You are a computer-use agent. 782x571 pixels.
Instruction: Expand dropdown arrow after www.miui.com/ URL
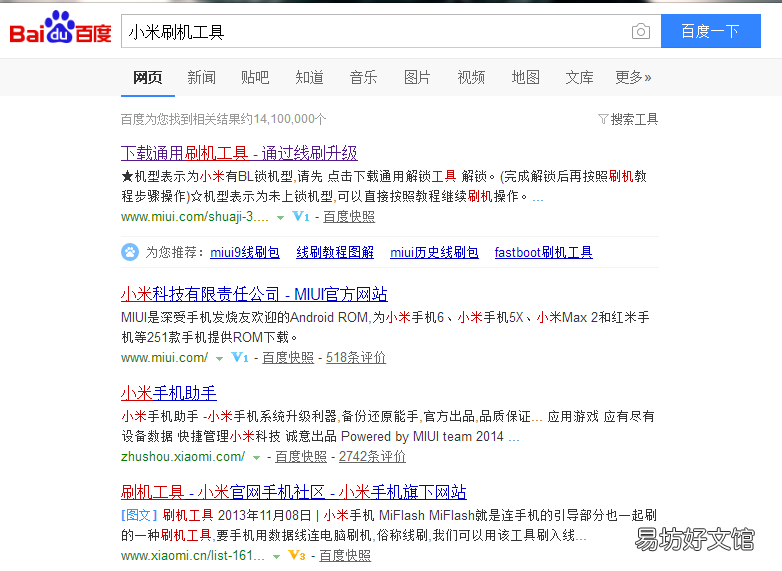219,359
